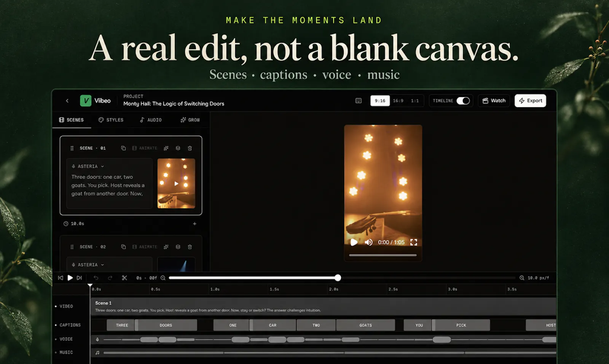Click the Animate button on Scene 01
Screen dimensions: 609x364
pos(145,148)
